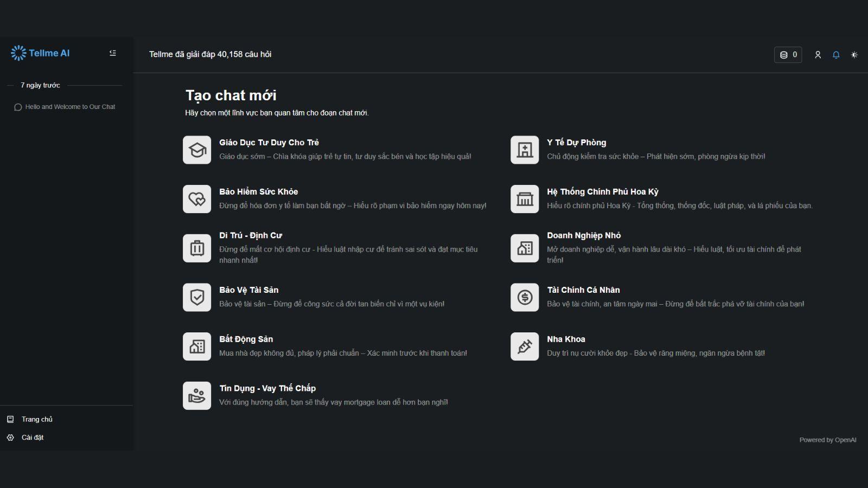The height and width of the screenshot is (488, 868).
Task: Click the Tellme AI logo
Action: 41,53
